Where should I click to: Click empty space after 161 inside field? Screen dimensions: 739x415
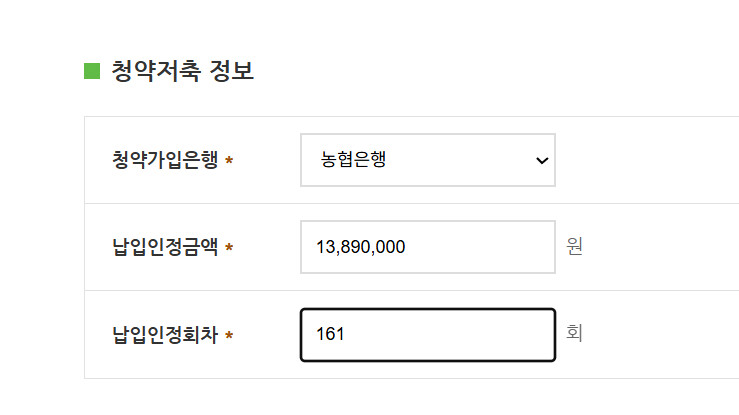(450, 334)
